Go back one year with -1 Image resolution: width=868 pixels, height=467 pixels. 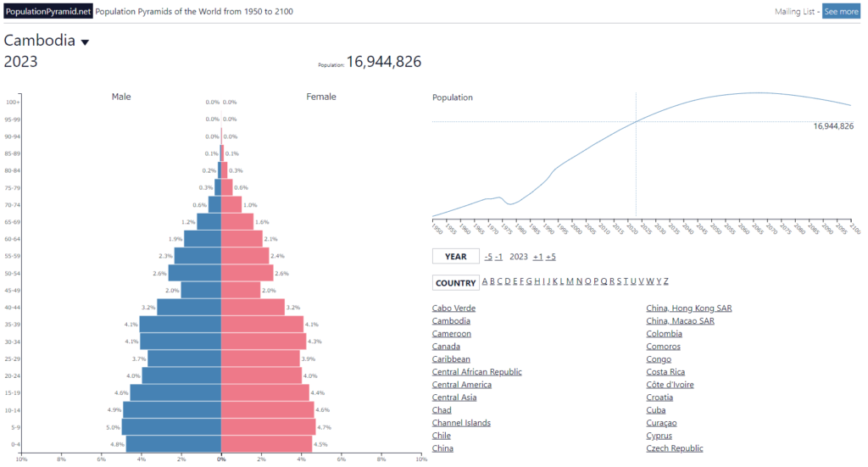(x=499, y=257)
